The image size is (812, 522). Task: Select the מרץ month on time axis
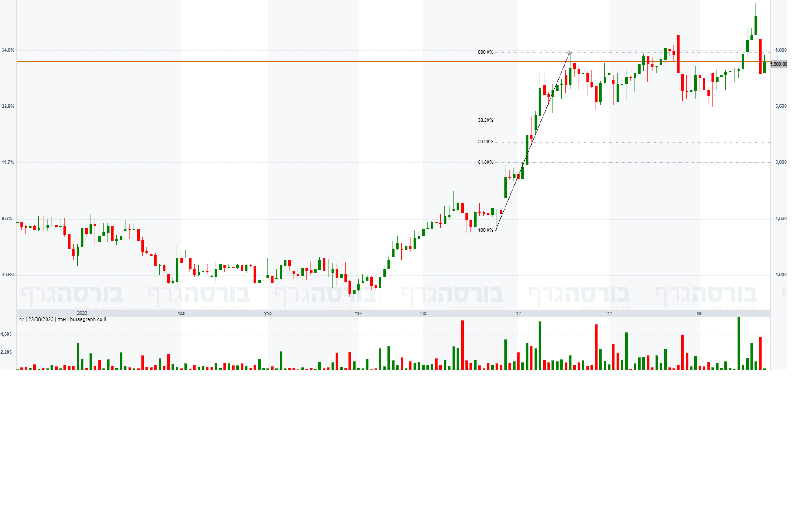[268, 313]
